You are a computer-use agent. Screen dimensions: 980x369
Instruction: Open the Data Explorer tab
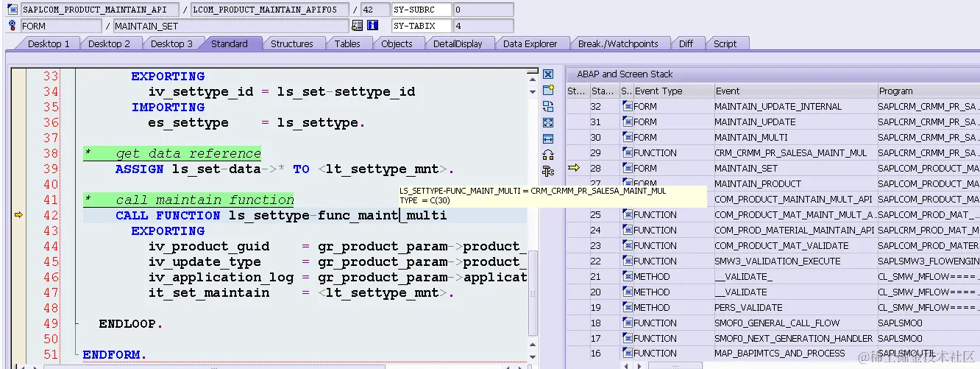(x=530, y=43)
